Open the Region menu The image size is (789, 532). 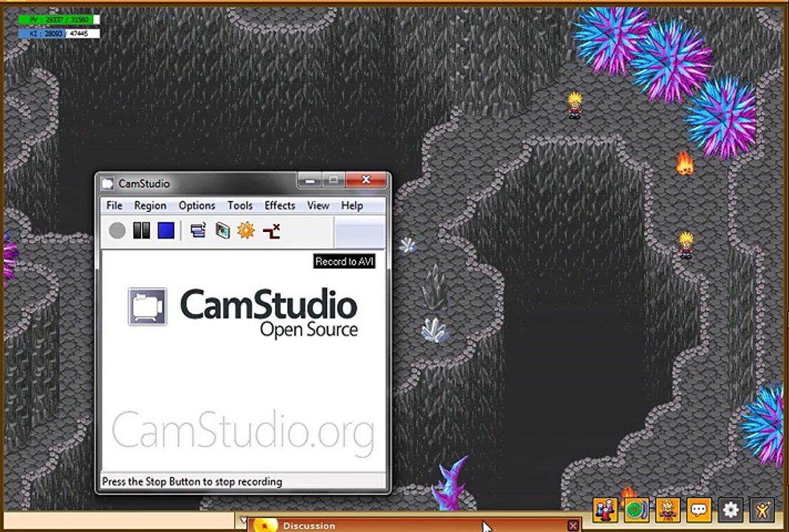(150, 205)
